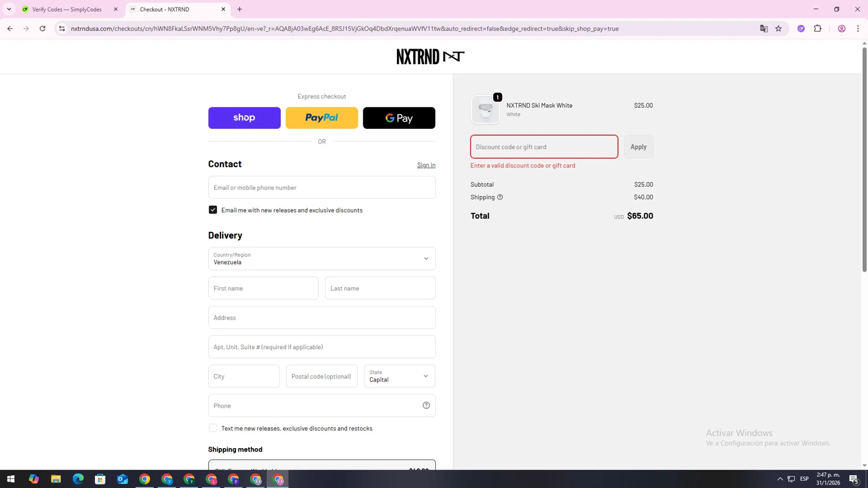Open the network icon in system tray
Screen dimensions: 868x488
[791, 479]
